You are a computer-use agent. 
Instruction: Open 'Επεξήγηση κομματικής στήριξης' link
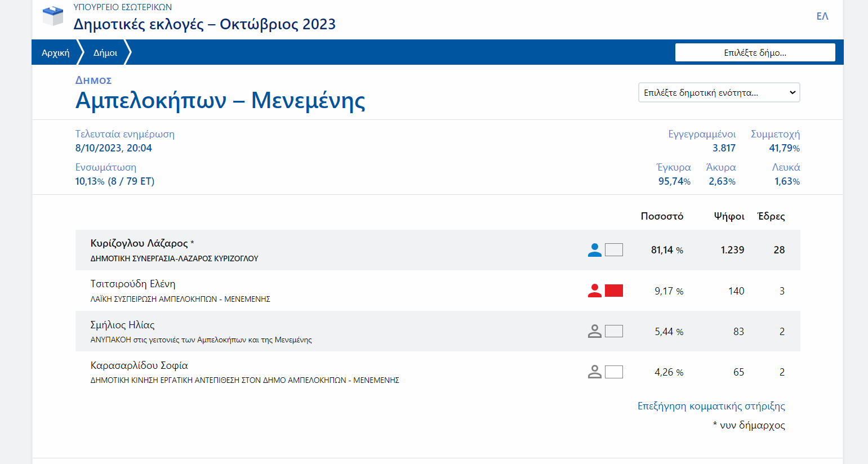point(711,406)
